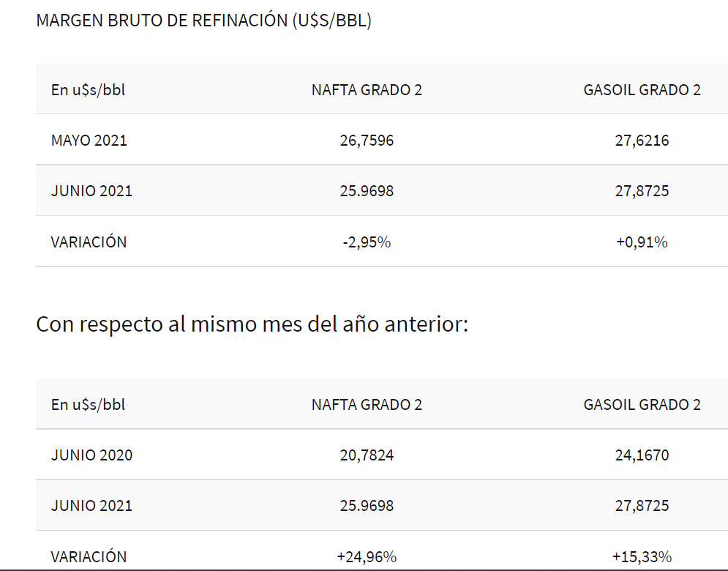Click the VARIACIÓN label with -2,95%
This screenshot has height=571, width=728.
click(89, 242)
